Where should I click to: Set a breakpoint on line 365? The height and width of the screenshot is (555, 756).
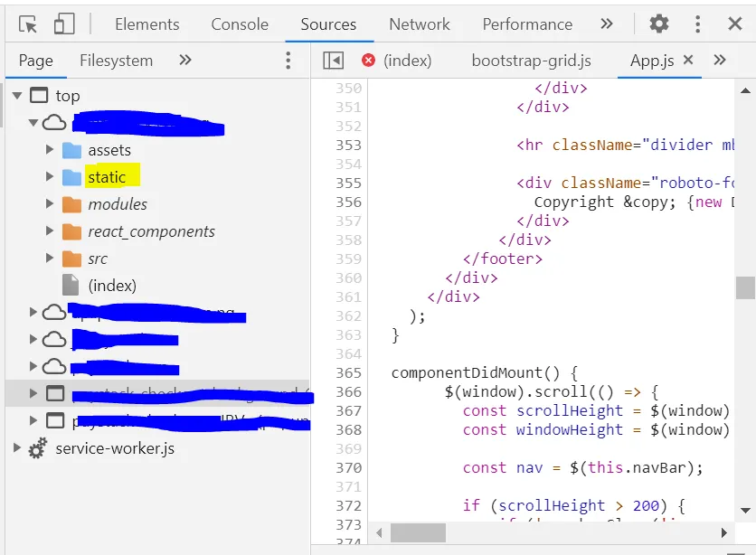pos(348,373)
